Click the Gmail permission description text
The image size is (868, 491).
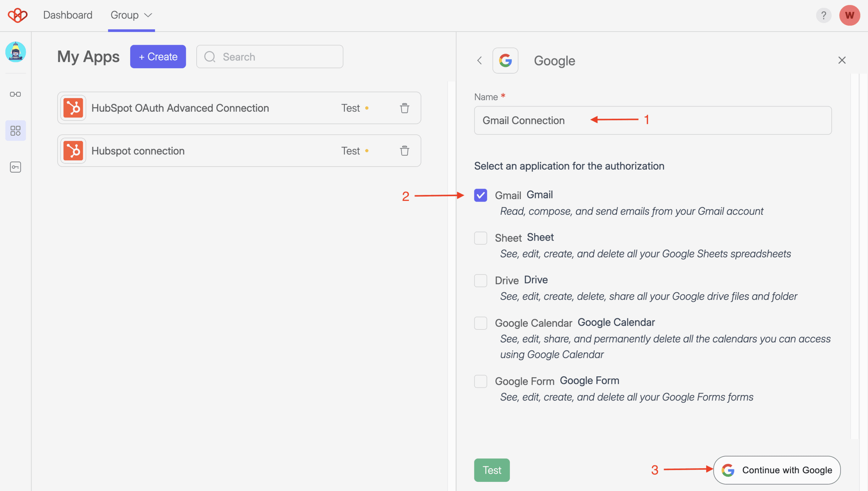point(632,211)
